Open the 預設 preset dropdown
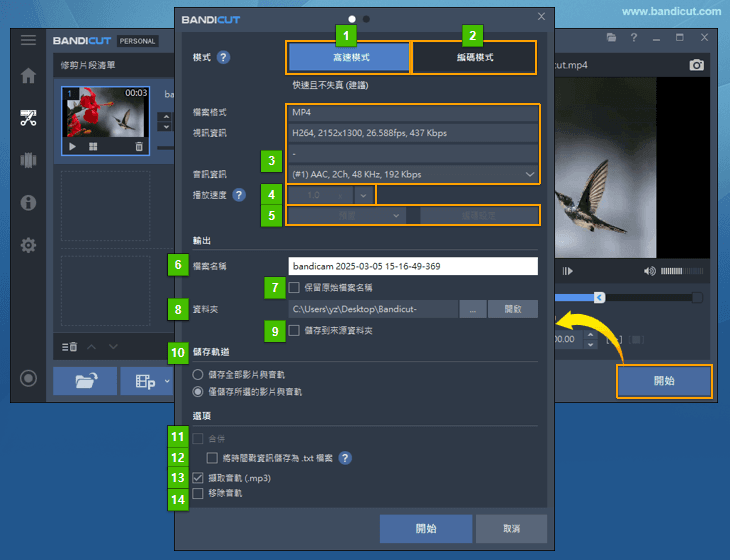Viewport: 730px width, 560px height. coord(346,216)
